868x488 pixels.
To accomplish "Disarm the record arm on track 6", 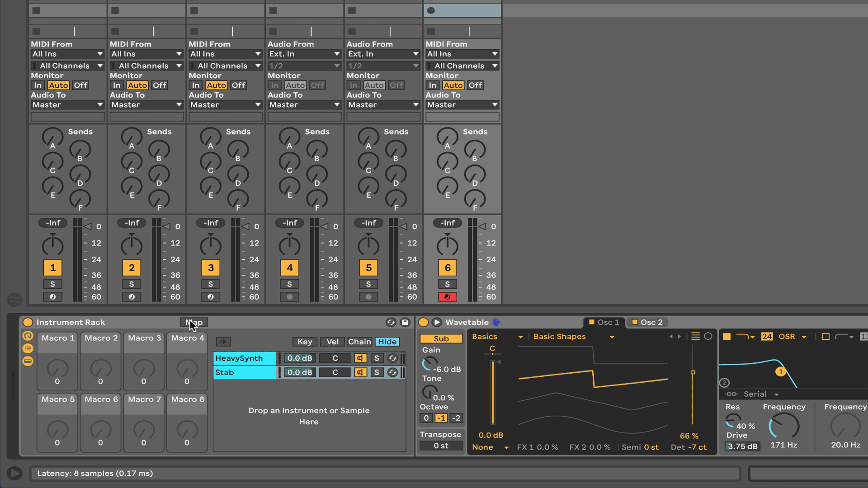I will (x=447, y=297).
